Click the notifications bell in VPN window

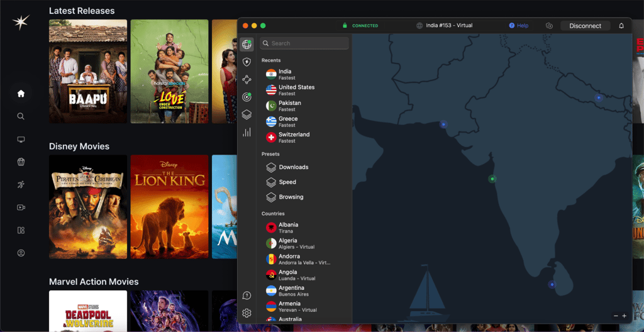click(x=621, y=26)
